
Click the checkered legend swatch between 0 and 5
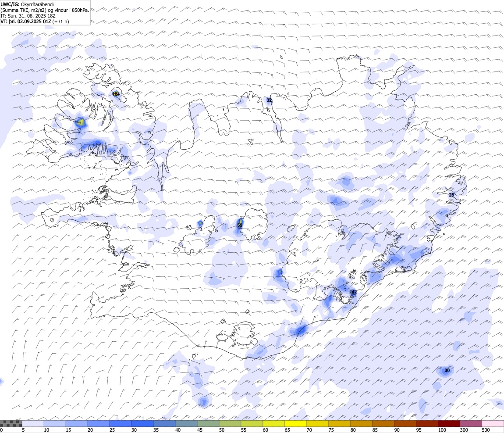[11, 423]
